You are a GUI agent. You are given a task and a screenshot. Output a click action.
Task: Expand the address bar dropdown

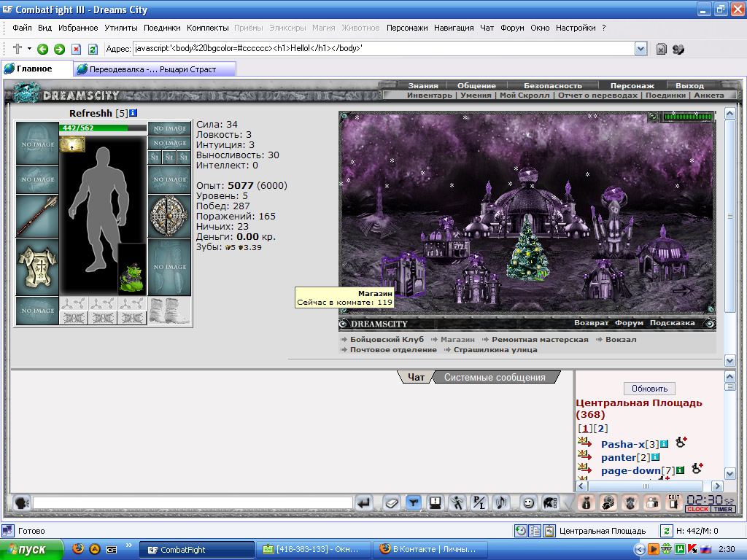click(640, 49)
